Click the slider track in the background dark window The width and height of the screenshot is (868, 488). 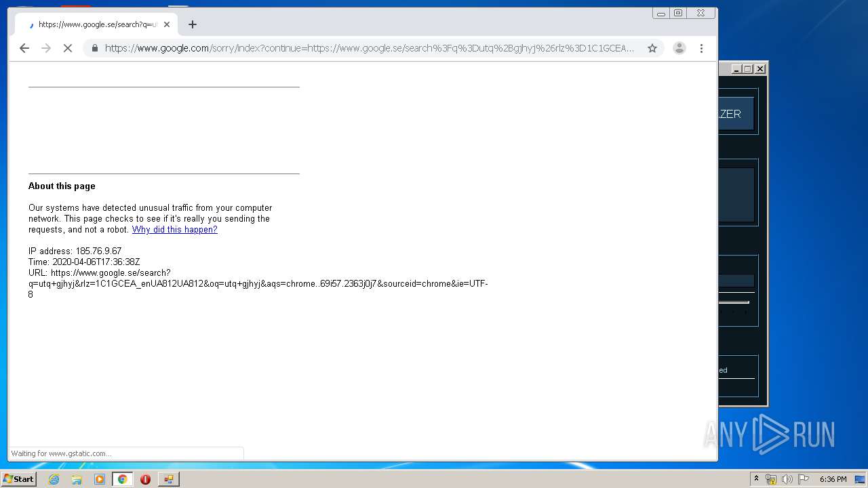pos(734,302)
